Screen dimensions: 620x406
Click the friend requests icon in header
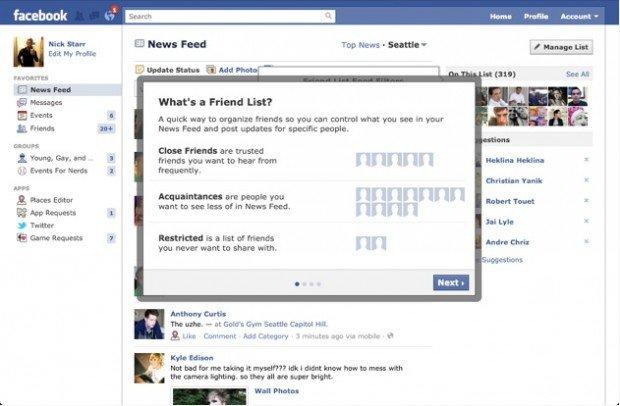80,16
